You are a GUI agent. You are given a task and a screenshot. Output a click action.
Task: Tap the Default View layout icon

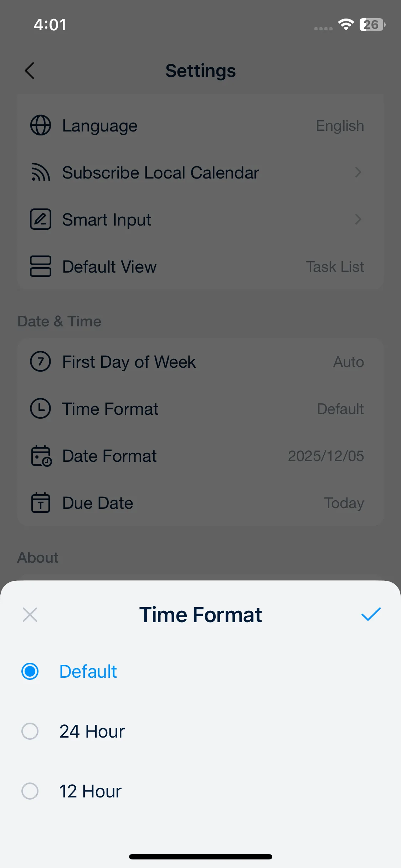coord(41,267)
